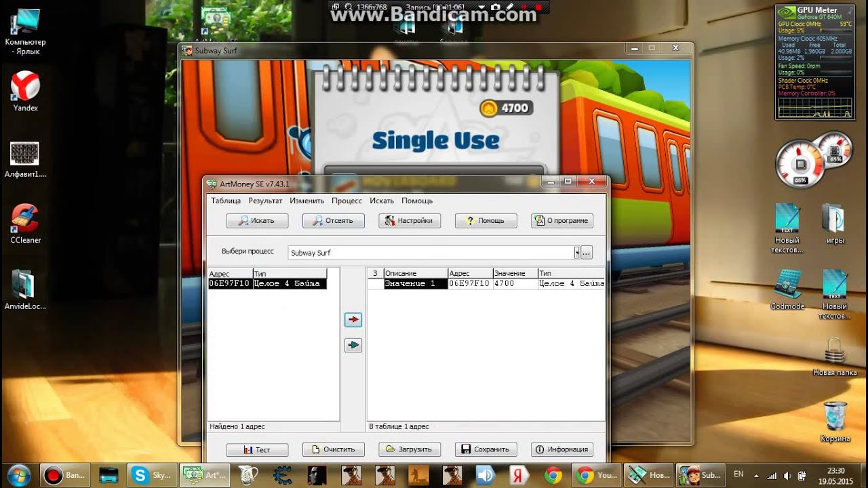Select the Алфавит1 desktop icon

pyautogui.click(x=26, y=159)
